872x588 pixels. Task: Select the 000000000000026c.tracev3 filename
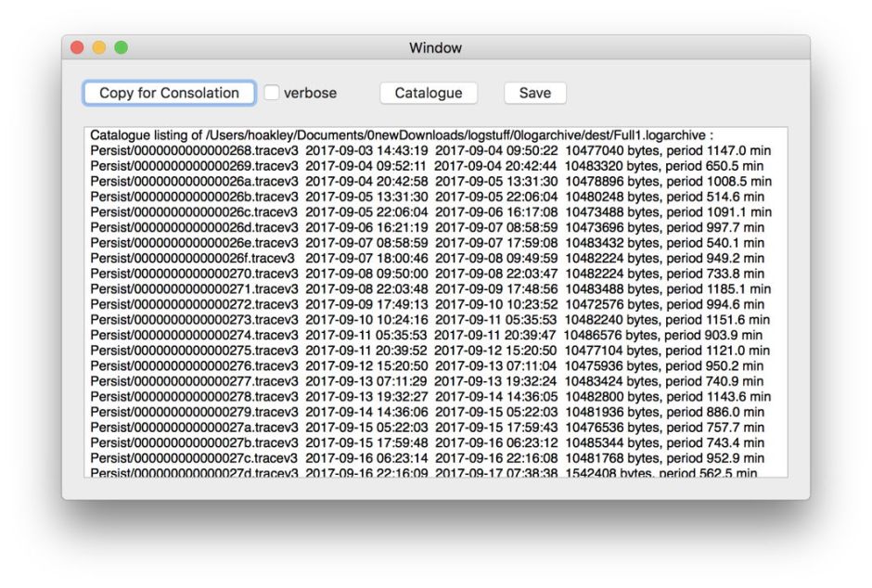[194, 211]
